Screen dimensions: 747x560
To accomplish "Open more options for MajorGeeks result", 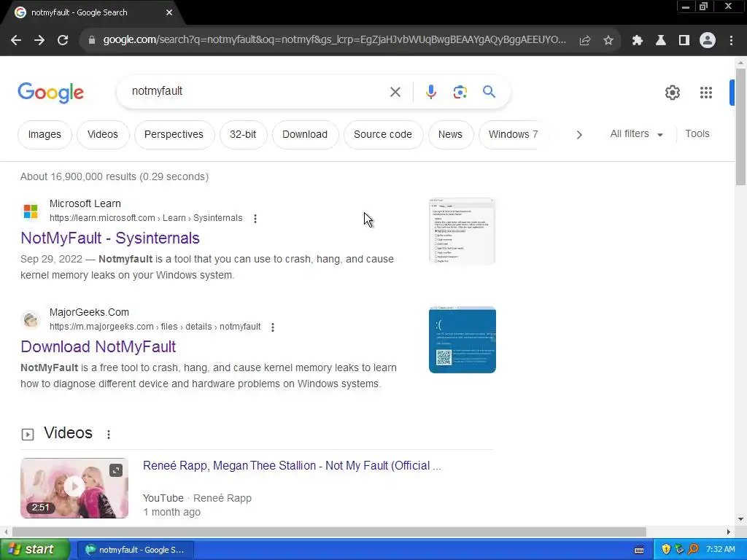I will coord(273,327).
